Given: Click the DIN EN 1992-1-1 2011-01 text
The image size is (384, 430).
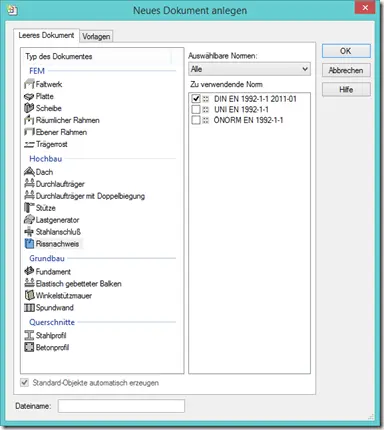Looking at the screenshot, I should pyautogui.click(x=255, y=99).
